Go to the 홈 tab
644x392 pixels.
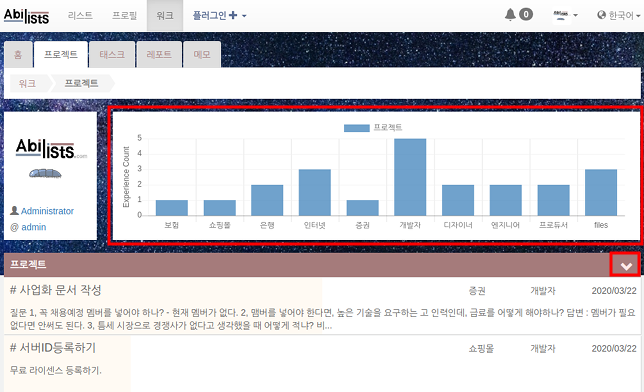point(18,54)
